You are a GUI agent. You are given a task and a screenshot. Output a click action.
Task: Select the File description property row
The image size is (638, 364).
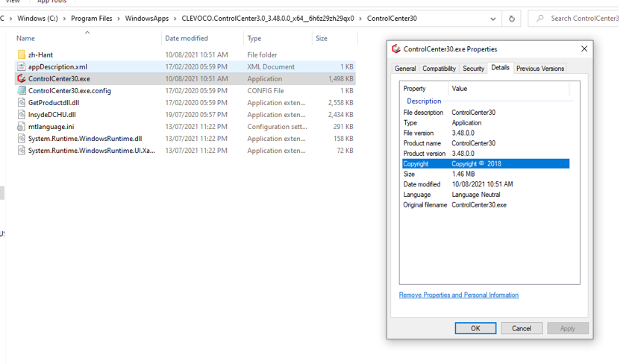tap(486, 113)
